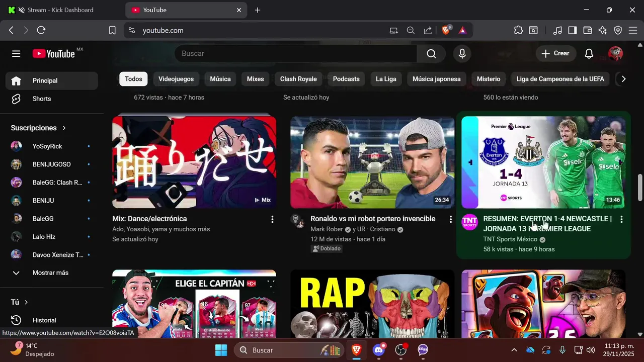This screenshot has width=644, height=362.
Task: Click the YouTube search input field
Action: tap(296, 54)
